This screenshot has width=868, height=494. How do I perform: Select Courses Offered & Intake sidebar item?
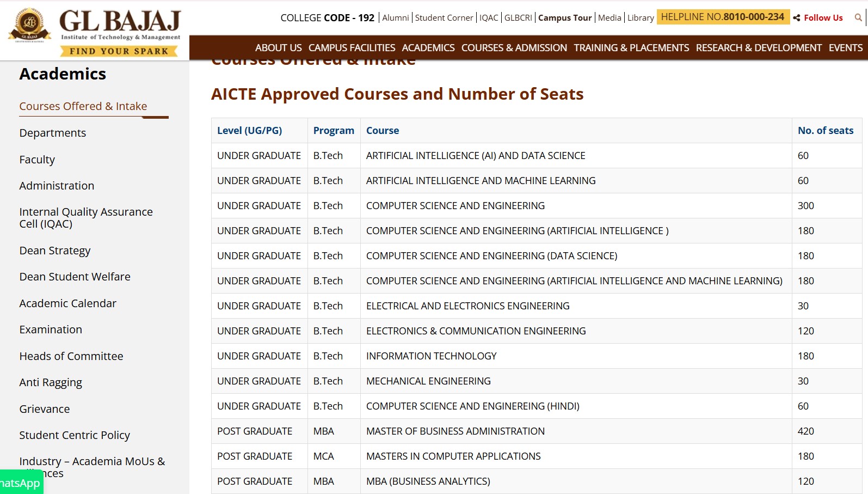pyautogui.click(x=83, y=106)
